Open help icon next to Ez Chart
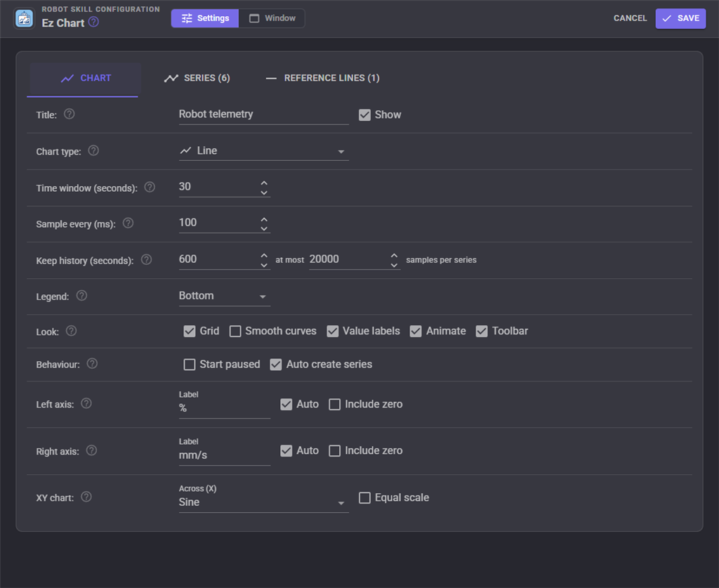 point(93,22)
